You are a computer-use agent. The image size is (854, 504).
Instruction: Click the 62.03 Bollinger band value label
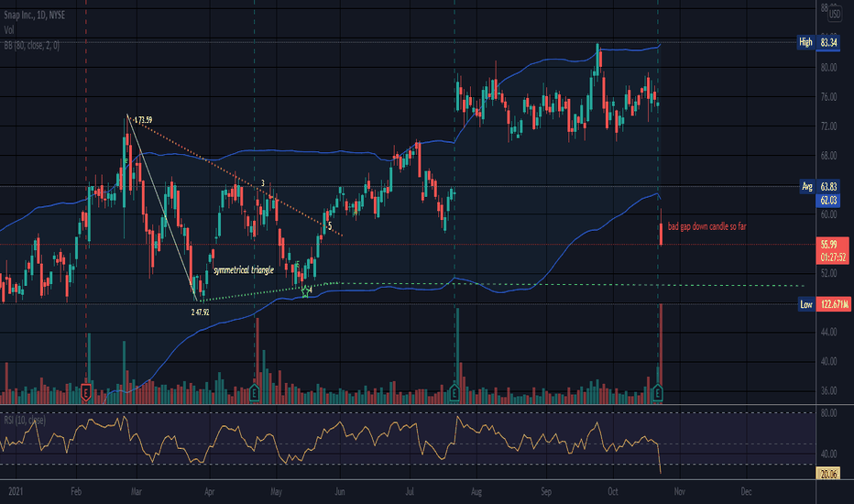(827, 201)
